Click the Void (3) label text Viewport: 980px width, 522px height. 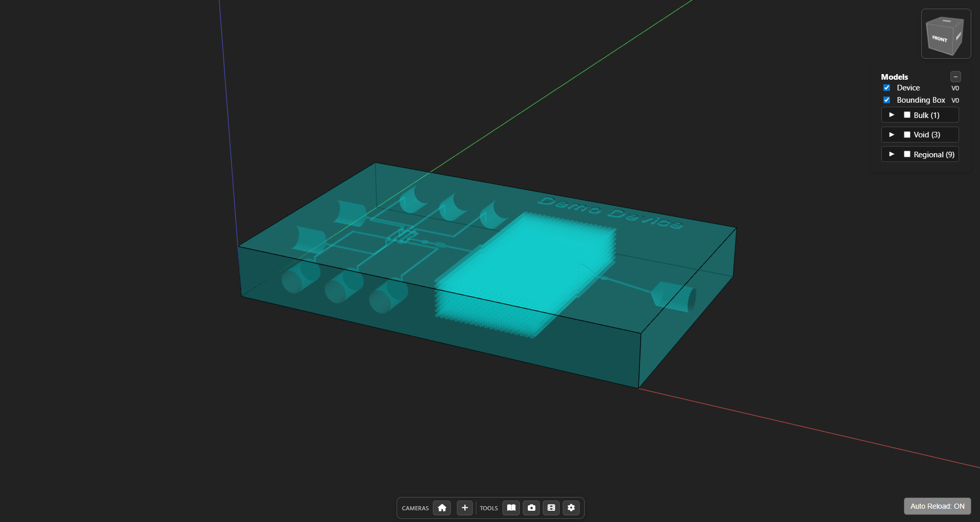click(927, 134)
